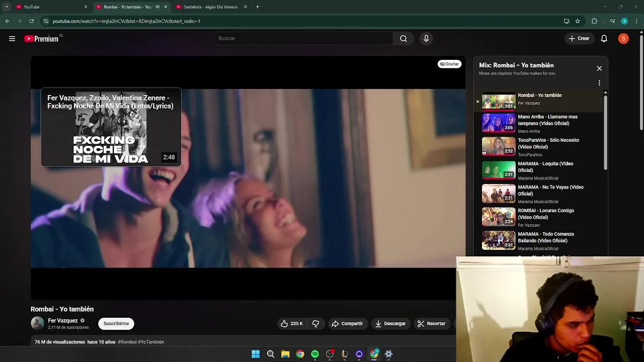Start voice search with microphone icon

pos(426,39)
